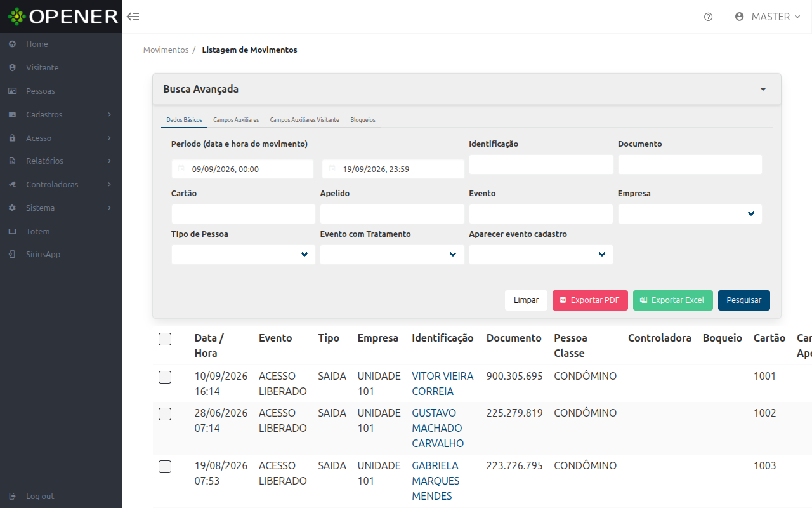This screenshot has width=812, height=508.
Task: Click the Home icon in the sidebar
Action: tap(12, 44)
